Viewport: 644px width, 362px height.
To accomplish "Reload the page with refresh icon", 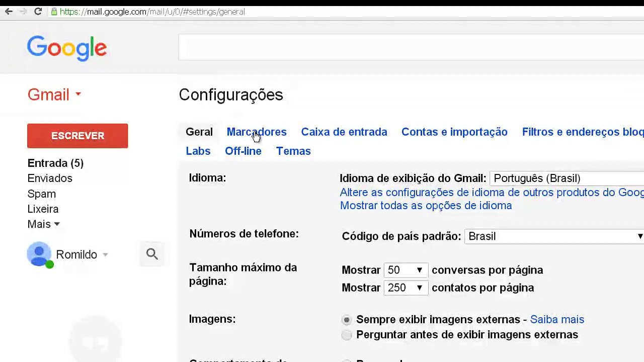I will [38, 12].
